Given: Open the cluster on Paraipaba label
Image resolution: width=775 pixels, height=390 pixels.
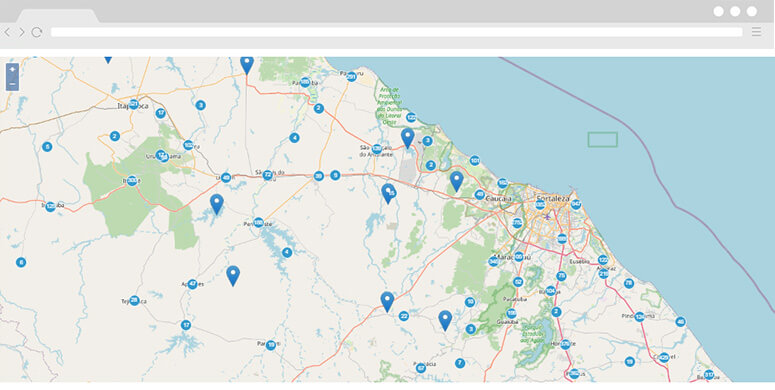Looking at the screenshot, I should (x=305, y=82).
